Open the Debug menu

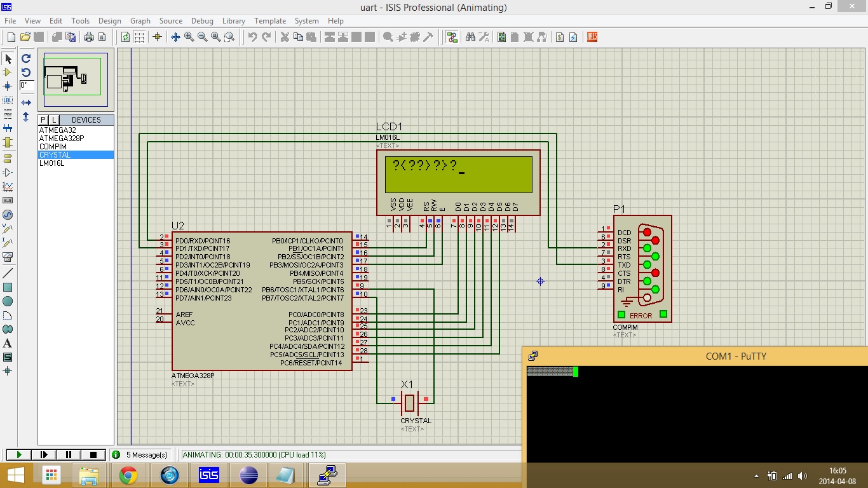[x=202, y=21]
